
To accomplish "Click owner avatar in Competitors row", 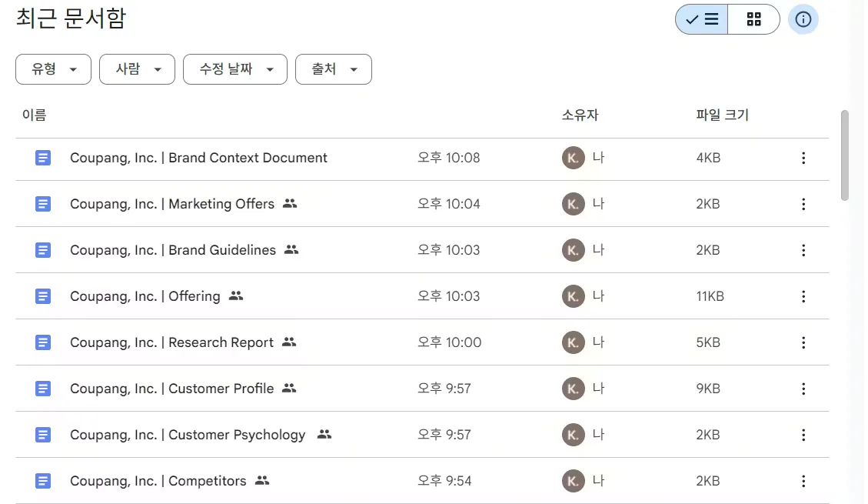I will tap(573, 481).
